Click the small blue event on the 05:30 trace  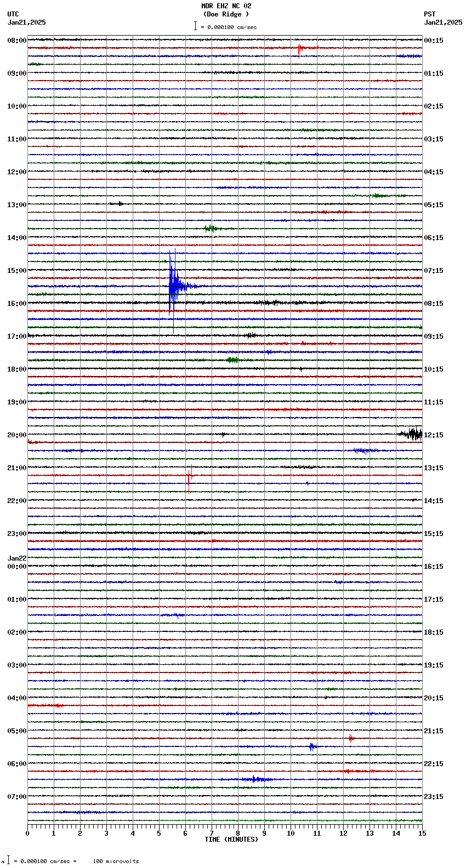(x=312, y=746)
